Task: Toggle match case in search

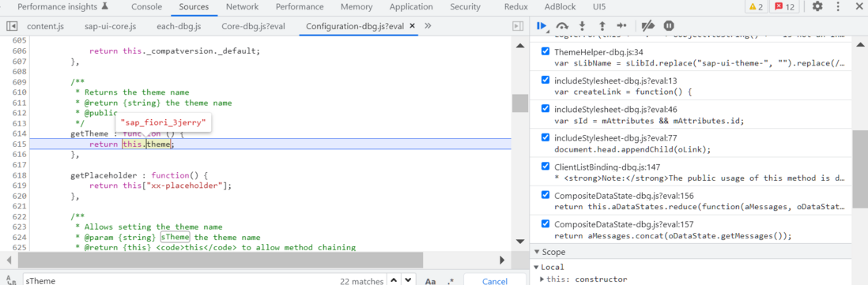Action: 430,281
